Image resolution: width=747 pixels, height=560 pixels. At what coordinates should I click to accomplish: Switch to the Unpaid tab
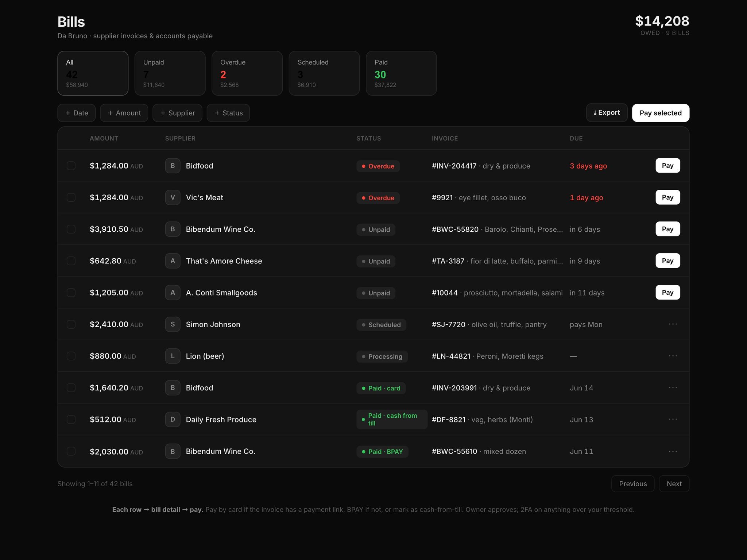coord(170,73)
